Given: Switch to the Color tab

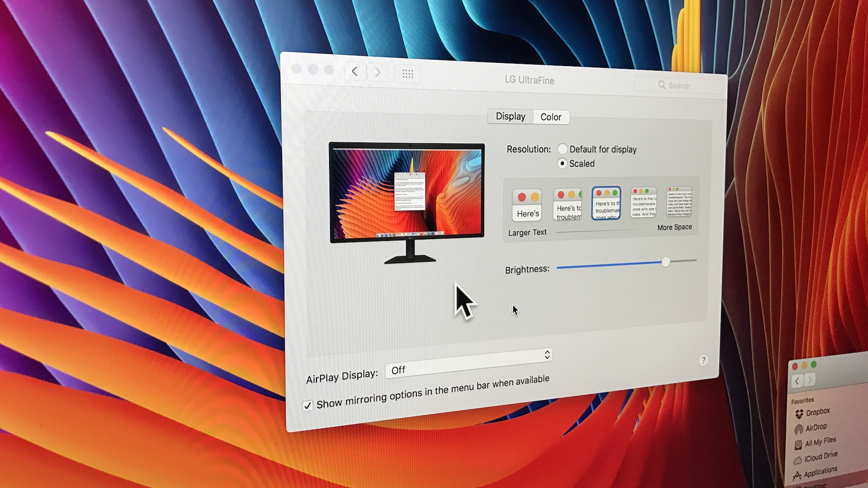Looking at the screenshot, I should 551,117.
